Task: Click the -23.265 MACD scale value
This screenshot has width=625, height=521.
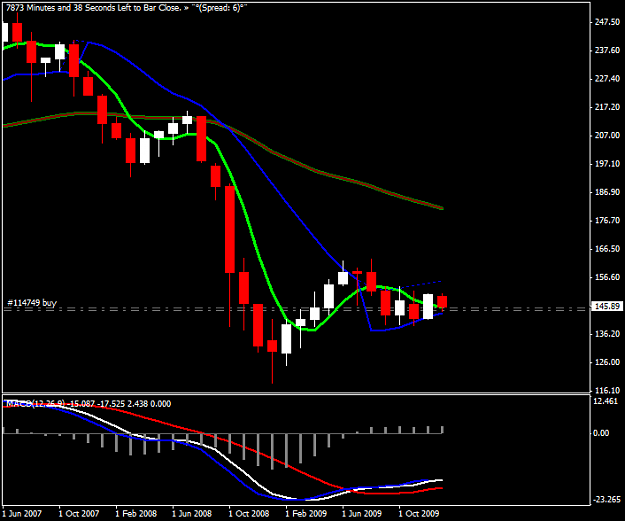Action: coord(607,499)
